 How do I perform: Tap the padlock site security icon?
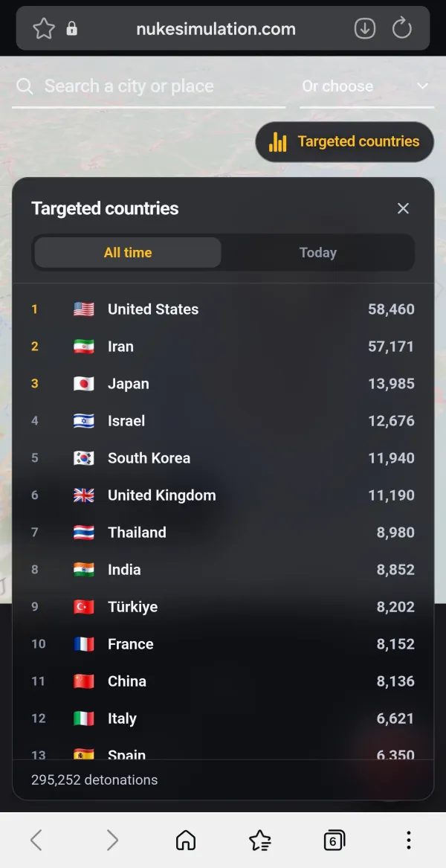tap(72, 29)
